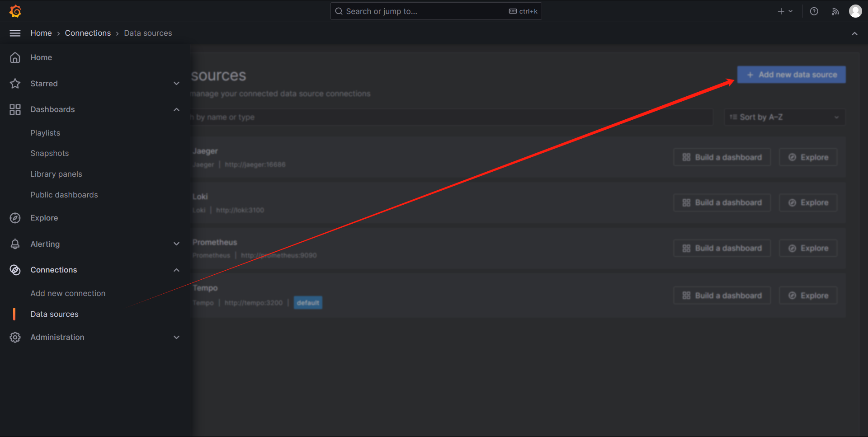Focus the Search or jump to field

point(425,11)
